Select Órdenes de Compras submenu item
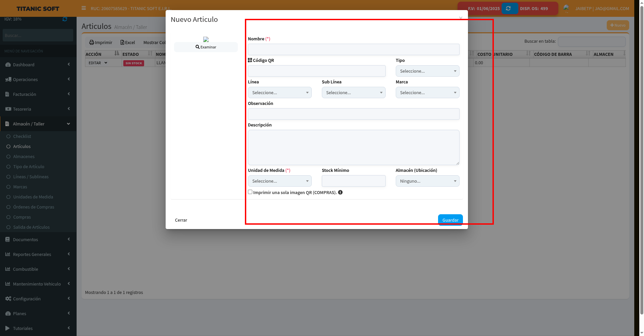The width and height of the screenshot is (644, 336). (34, 207)
